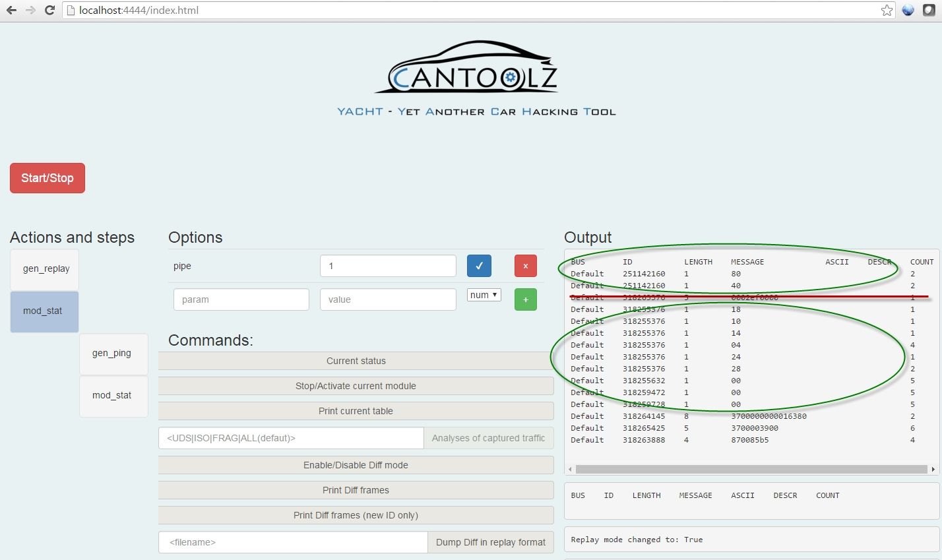The width and height of the screenshot is (942, 560).
Task: Click Enable/Disable Diff mode
Action: tap(356, 465)
